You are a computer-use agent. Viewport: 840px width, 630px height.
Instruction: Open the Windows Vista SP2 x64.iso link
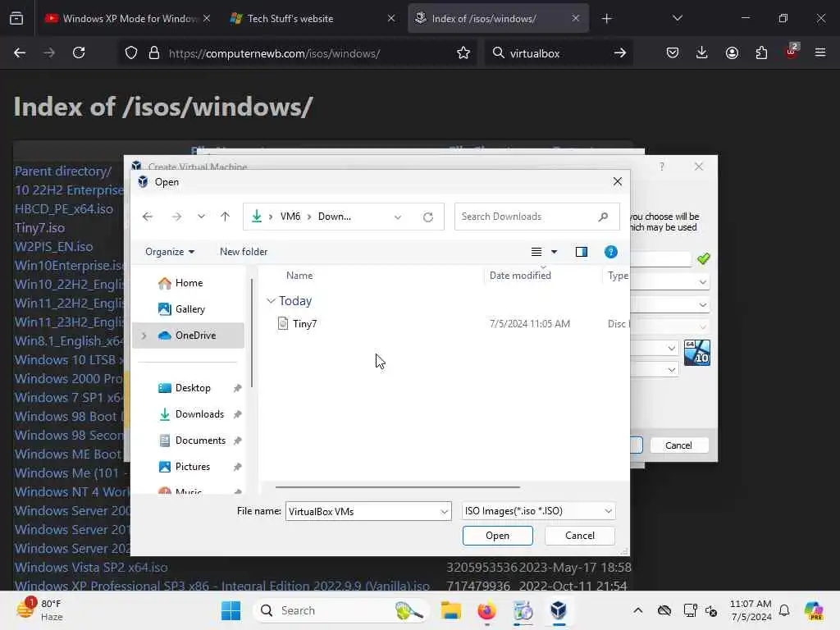(91, 567)
